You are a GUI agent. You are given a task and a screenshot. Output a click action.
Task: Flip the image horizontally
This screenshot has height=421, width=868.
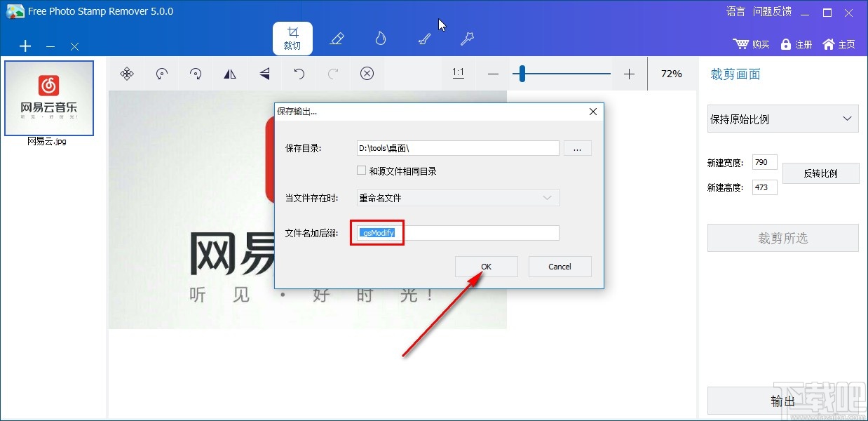click(x=230, y=74)
